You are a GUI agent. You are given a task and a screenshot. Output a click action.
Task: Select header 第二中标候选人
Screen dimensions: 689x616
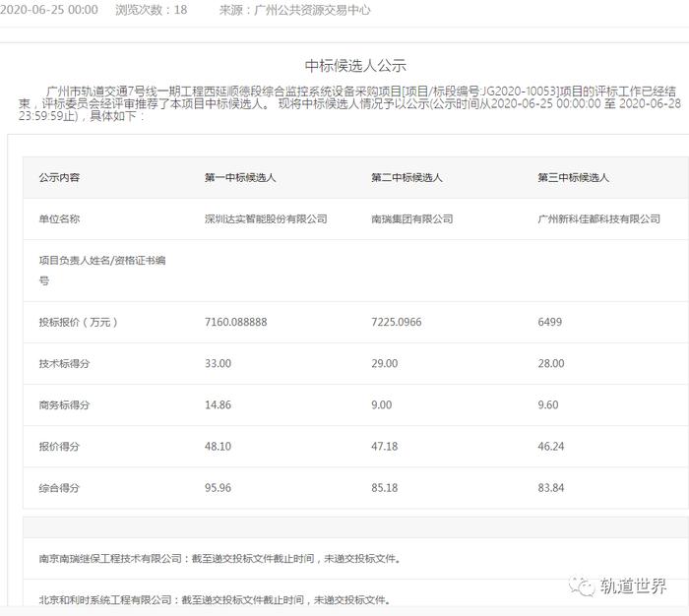pyautogui.click(x=407, y=177)
